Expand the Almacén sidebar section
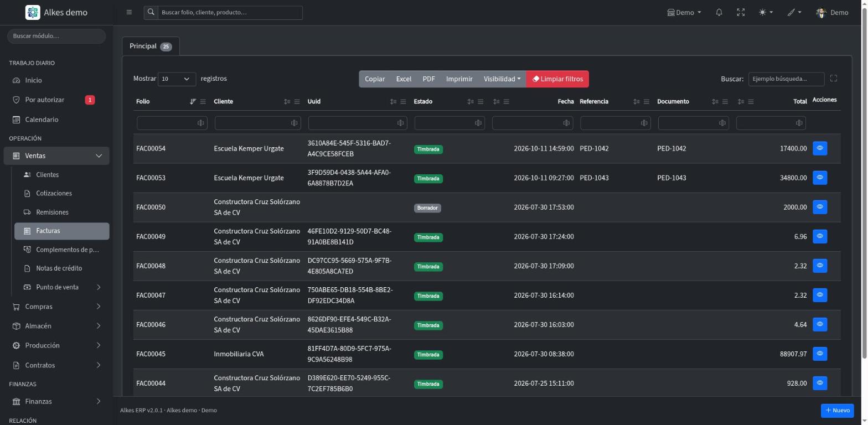The height and width of the screenshot is (425, 868). coord(56,326)
